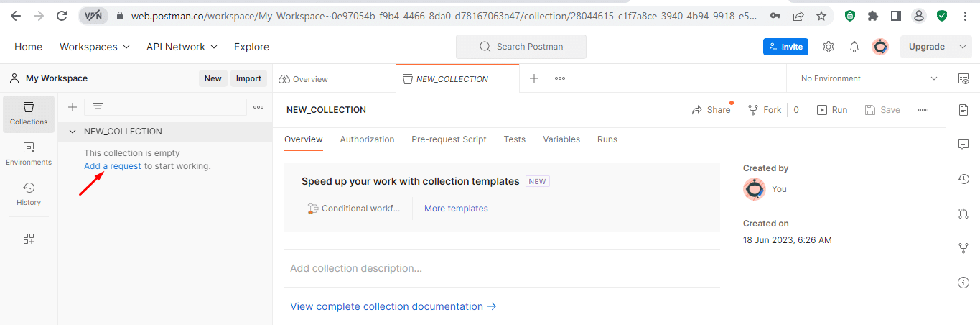The height and width of the screenshot is (325, 980).
Task: Open the Collections sidebar panel
Action: coord(29,114)
